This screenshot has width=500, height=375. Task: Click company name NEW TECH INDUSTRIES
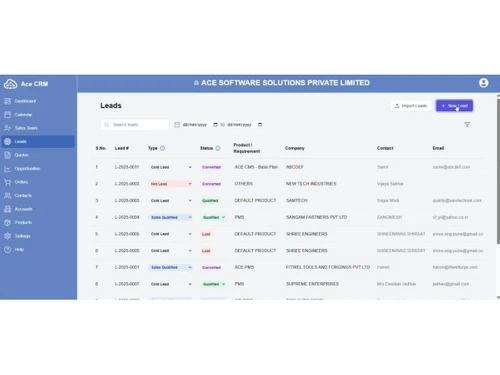tap(311, 184)
